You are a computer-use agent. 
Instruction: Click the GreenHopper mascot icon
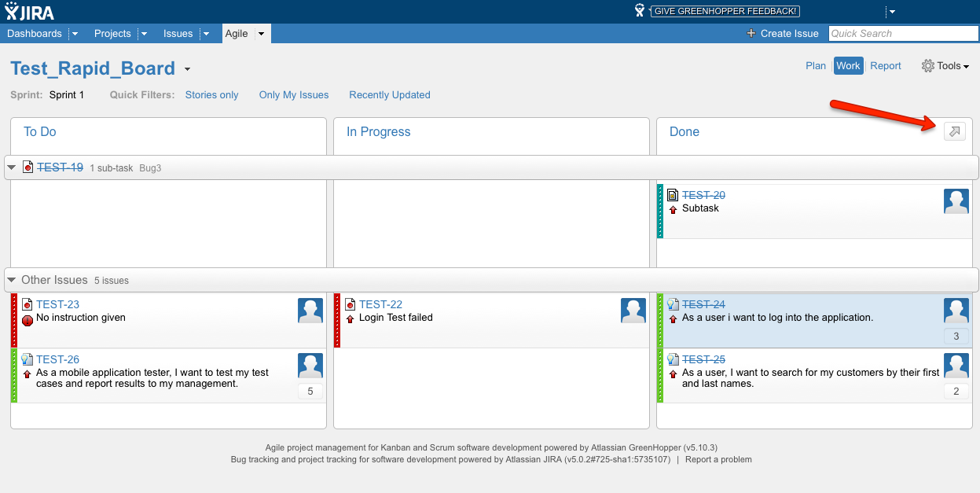pyautogui.click(x=640, y=10)
